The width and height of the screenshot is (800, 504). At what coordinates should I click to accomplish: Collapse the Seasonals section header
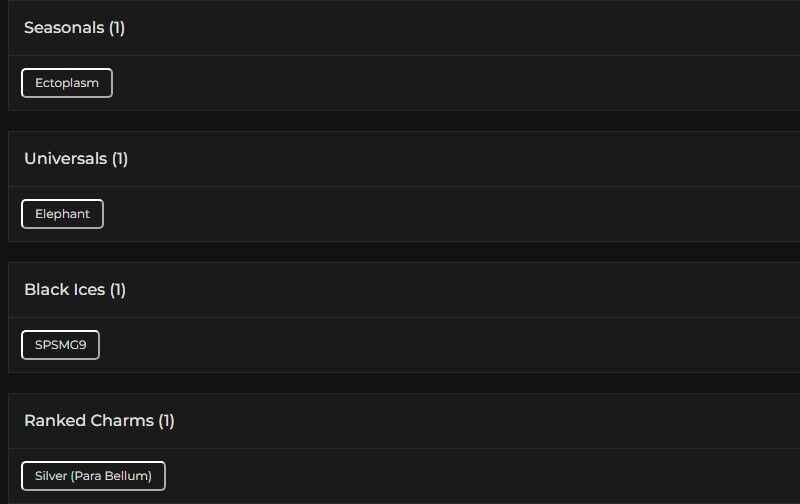point(64,28)
